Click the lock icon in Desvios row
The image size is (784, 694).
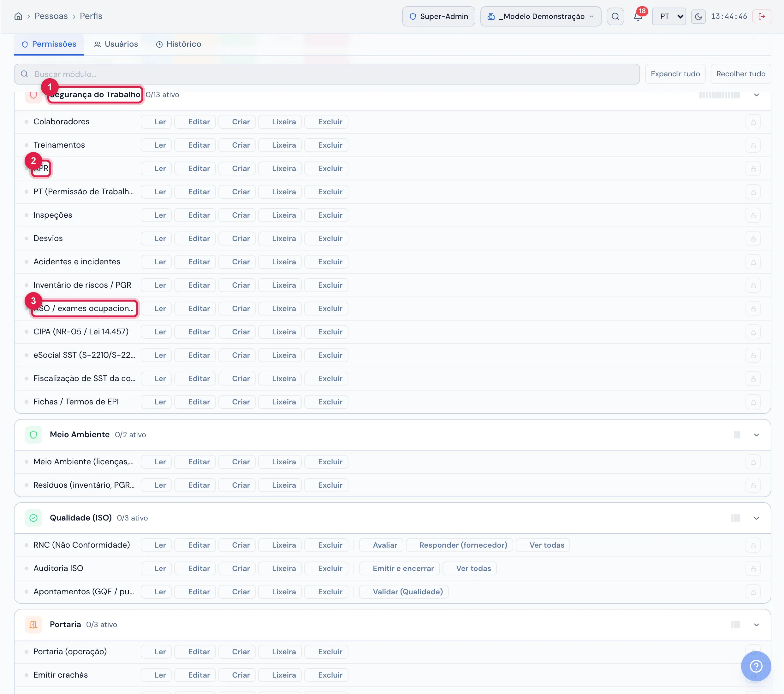coord(753,238)
